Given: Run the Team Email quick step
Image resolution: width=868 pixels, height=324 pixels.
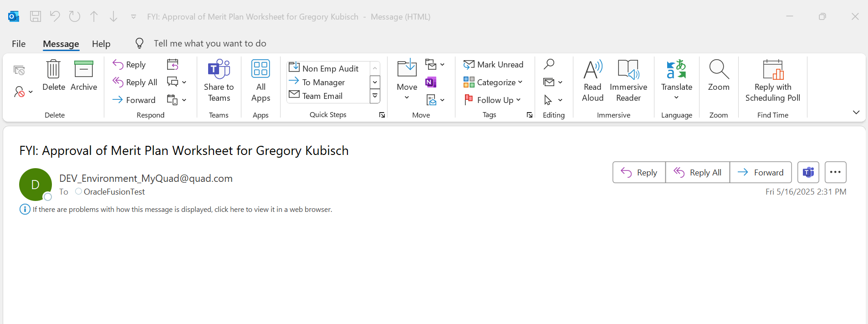Looking at the screenshot, I should (316, 96).
